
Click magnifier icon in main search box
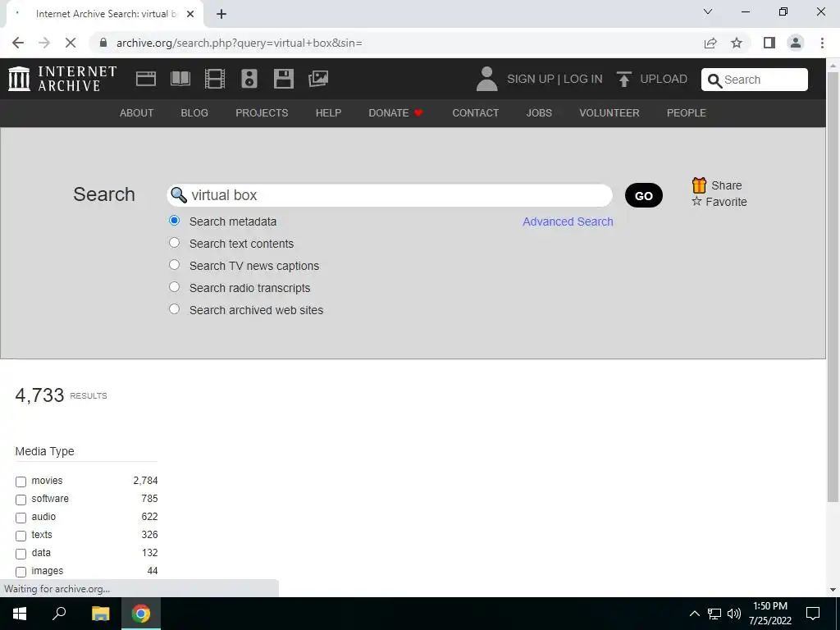click(x=178, y=195)
